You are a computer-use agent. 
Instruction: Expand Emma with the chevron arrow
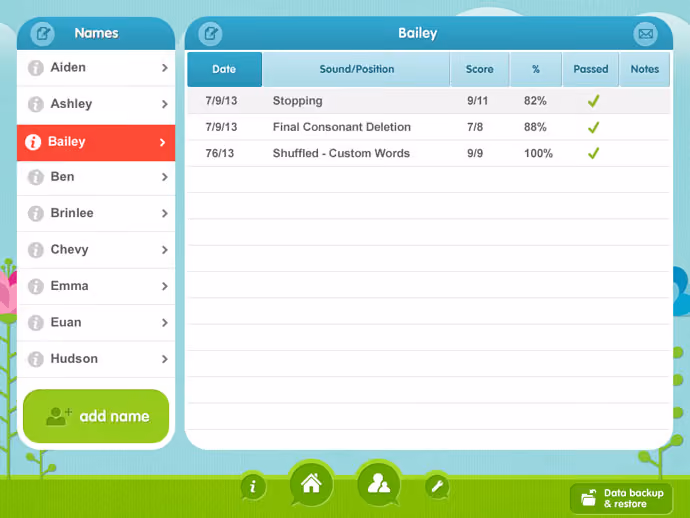pyautogui.click(x=165, y=287)
